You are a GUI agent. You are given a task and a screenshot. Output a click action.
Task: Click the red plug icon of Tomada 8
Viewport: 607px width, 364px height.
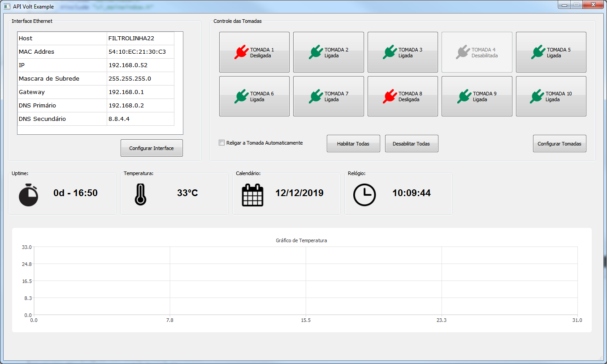[x=390, y=96]
